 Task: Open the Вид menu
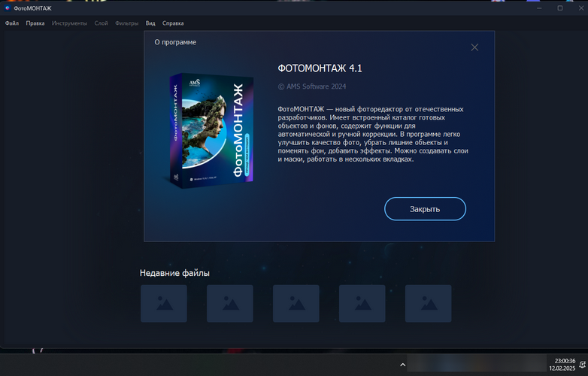[x=150, y=23]
